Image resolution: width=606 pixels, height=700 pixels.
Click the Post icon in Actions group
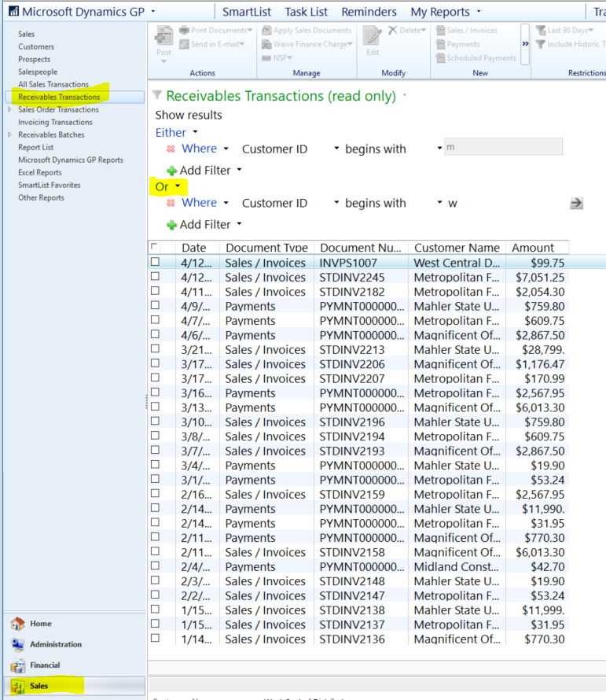pos(163,35)
